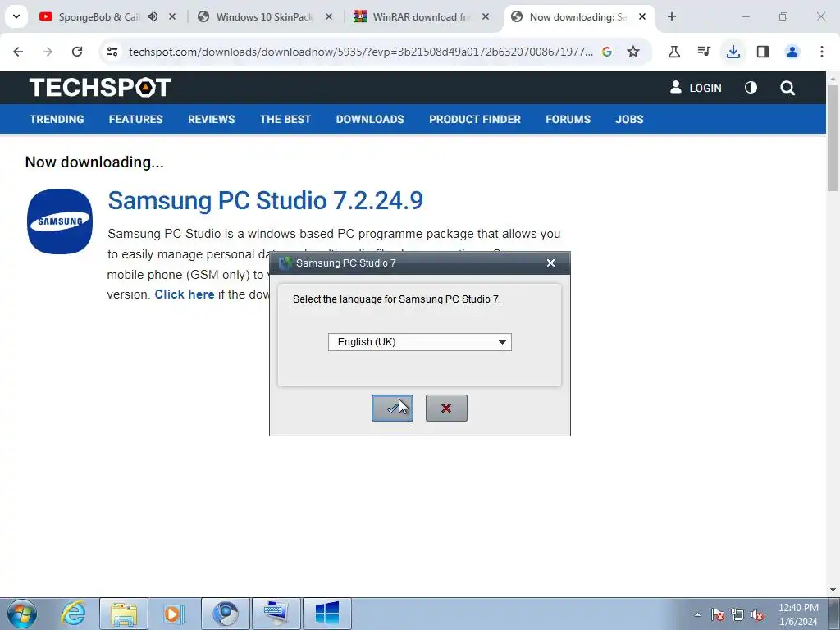Cancel setup with the red X button
This screenshot has width=840, height=630.
coord(446,409)
